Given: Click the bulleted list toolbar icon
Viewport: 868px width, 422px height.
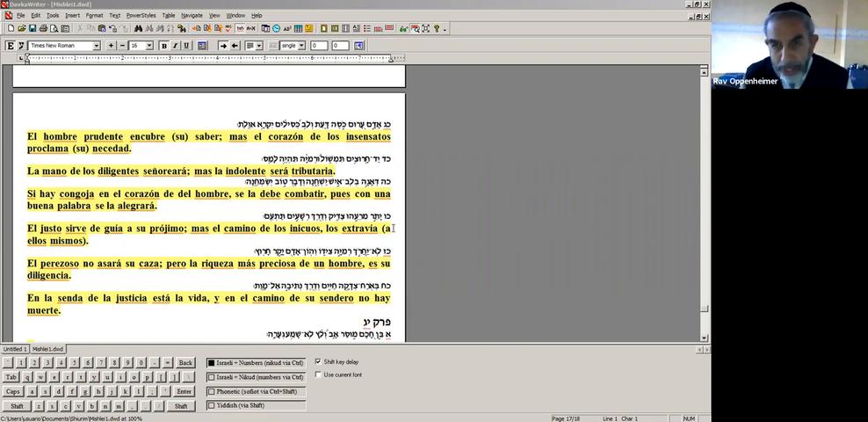Looking at the screenshot, I should pos(367,28).
